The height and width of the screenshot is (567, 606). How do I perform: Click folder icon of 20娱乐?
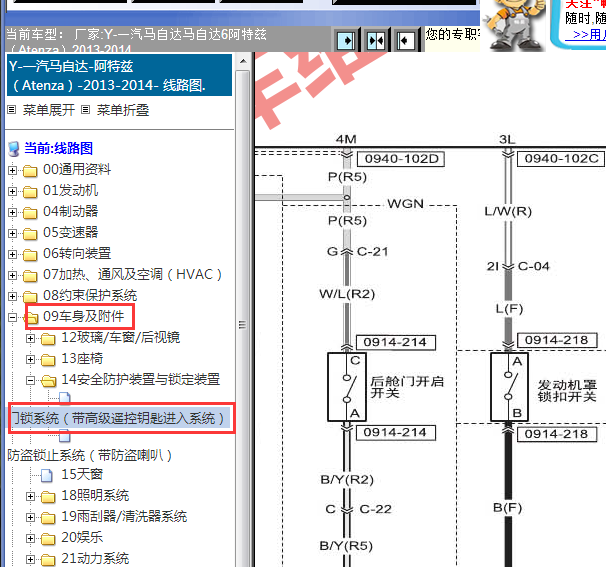[x=48, y=538]
